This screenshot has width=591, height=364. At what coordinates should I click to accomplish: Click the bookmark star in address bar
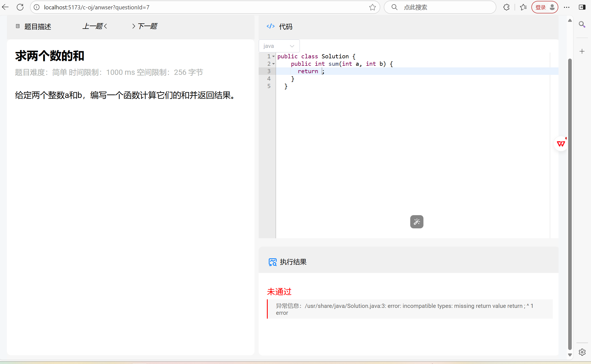372,7
